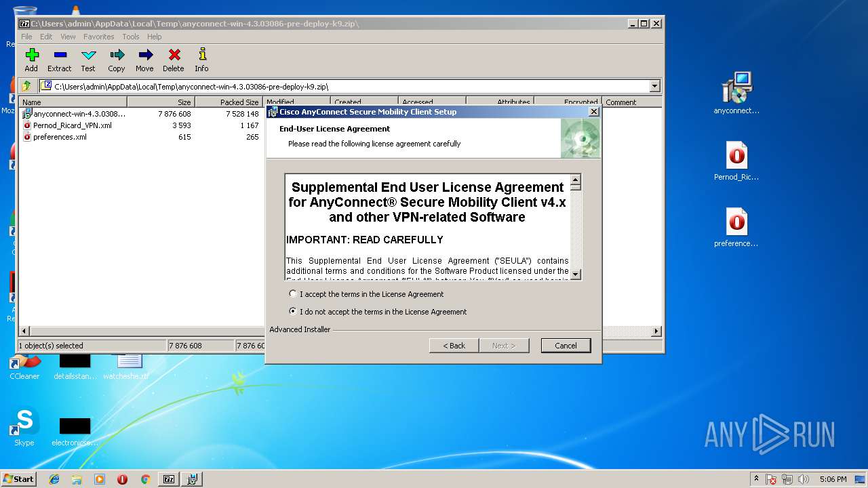Open Pernod_Ric... desktop file icon
The image size is (868, 488).
736,161
